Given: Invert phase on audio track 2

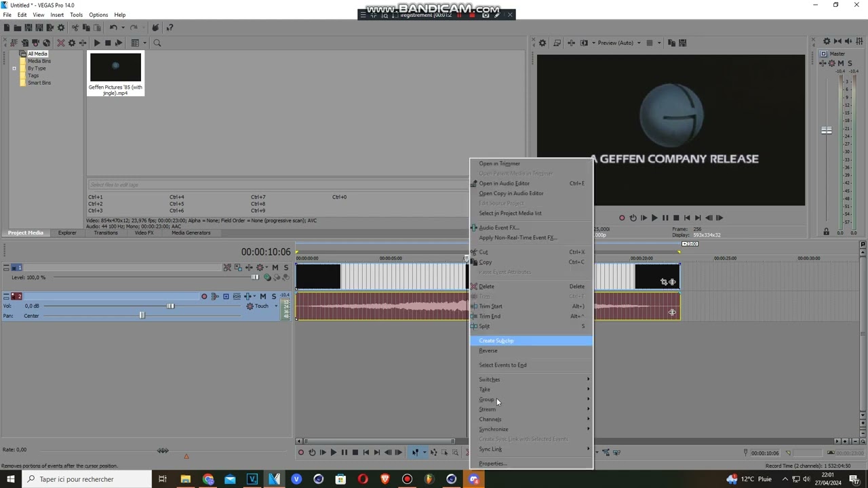Looking at the screenshot, I should (x=237, y=296).
